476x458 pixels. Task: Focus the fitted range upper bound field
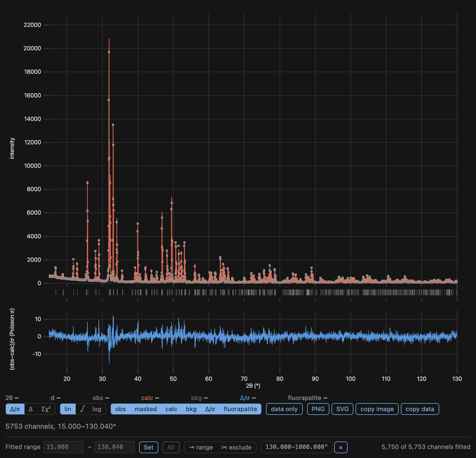[x=115, y=447]
